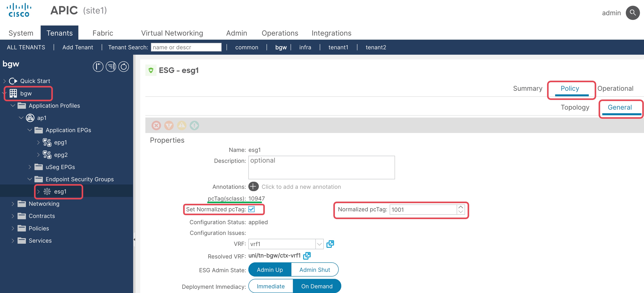Click ALL TENANTS link
This screenshot has height=293, width=644.
click(x=26, y=47)
